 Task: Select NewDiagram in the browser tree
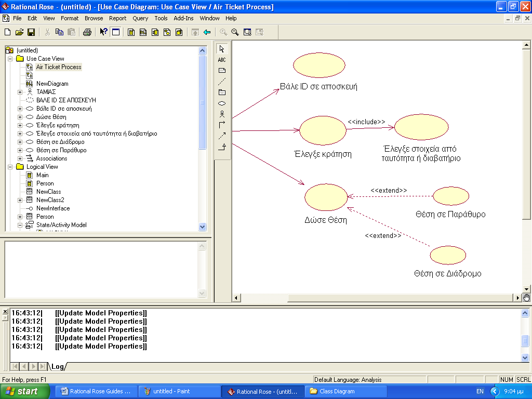tap(52, 84)
